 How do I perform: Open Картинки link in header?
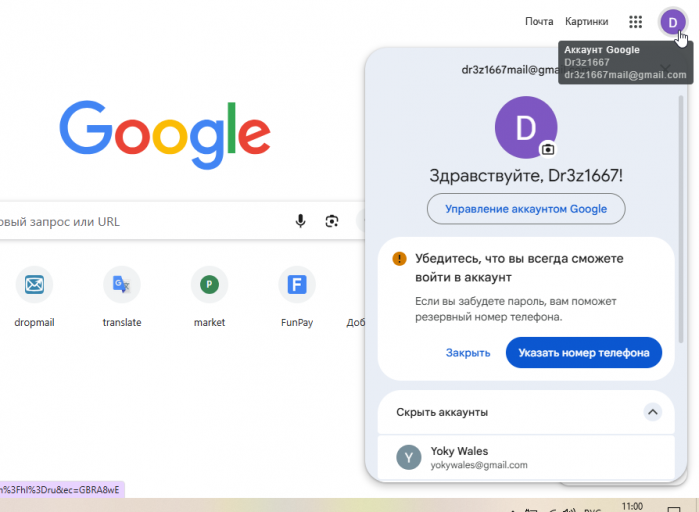click(586, 21)
